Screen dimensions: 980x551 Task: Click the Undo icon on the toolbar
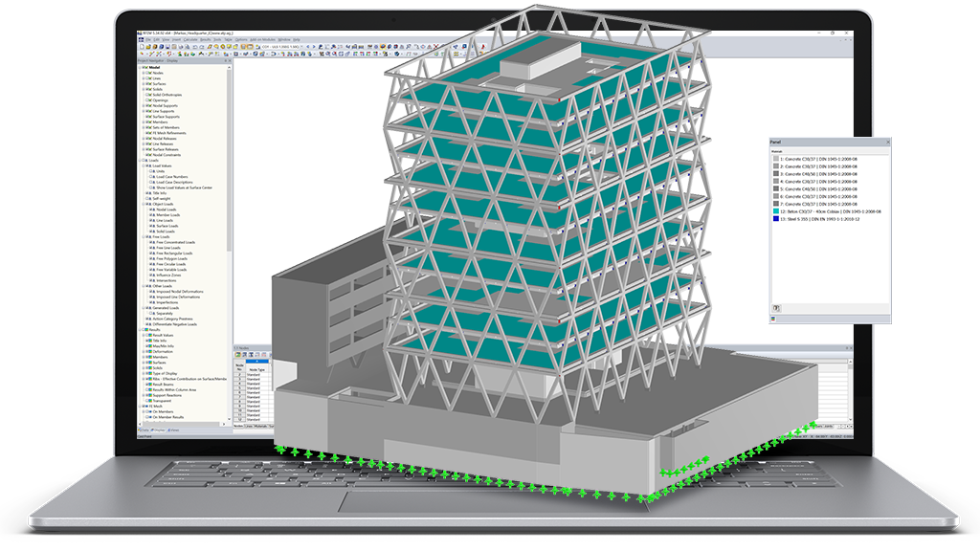tap(194, 46)
